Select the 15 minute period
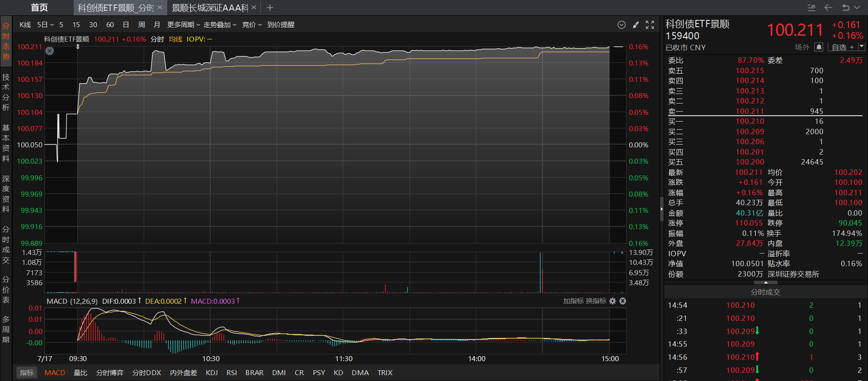 tap(76, 25)
